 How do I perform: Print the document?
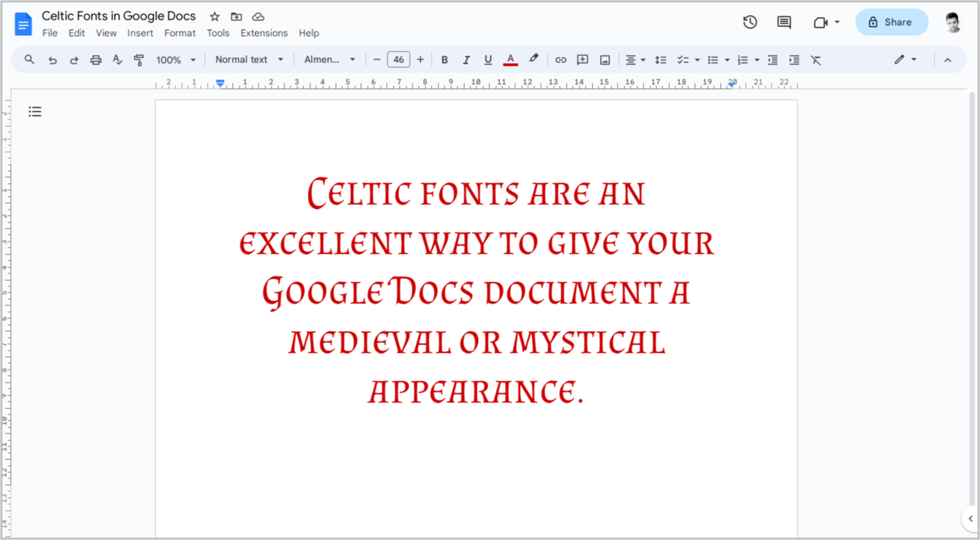[x=96, y=60]
